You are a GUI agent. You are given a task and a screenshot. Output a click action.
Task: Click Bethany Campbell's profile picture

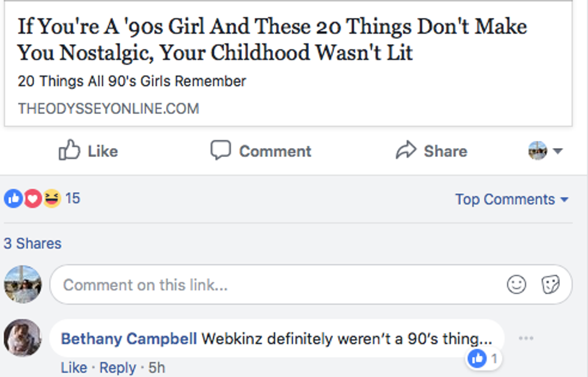pos(23,338)
